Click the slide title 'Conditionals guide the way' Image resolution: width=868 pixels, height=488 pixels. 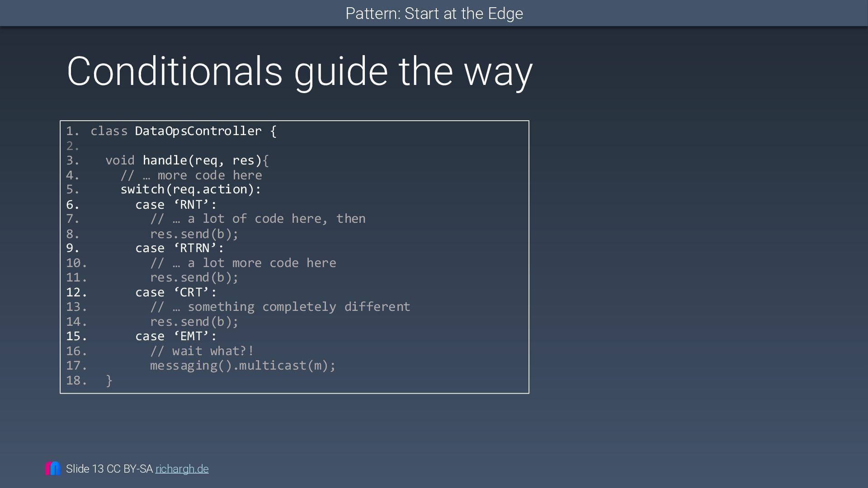pyautogui.click(x=299, y=71)
